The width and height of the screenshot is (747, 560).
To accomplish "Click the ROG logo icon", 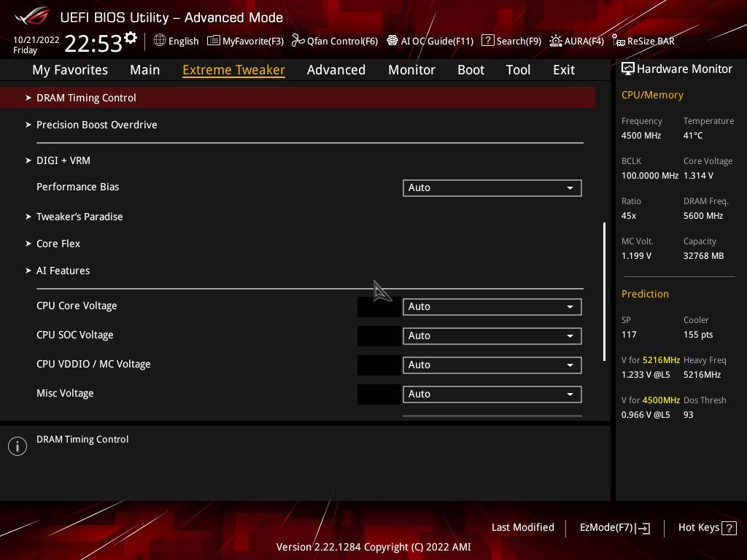I will [32, 16].
